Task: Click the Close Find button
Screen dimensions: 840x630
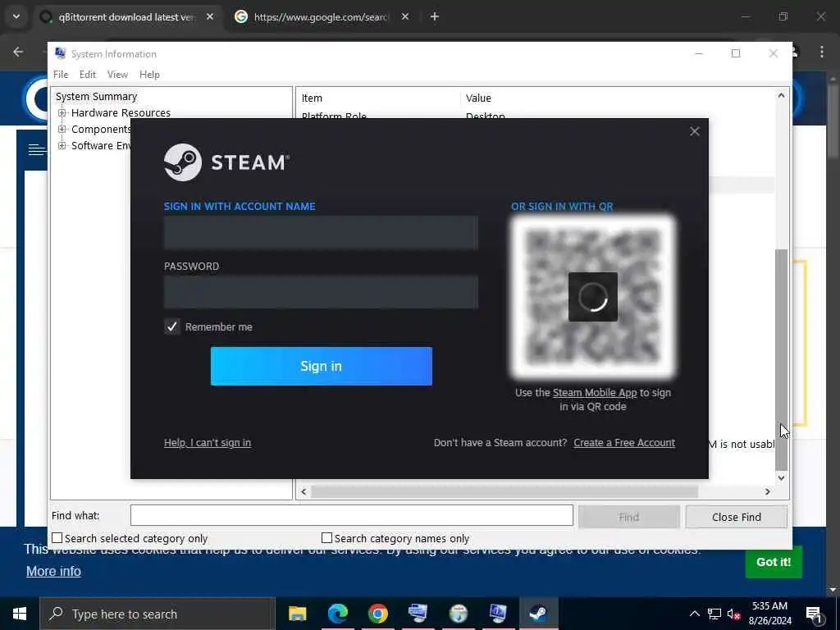Action: tap(736, 517)
